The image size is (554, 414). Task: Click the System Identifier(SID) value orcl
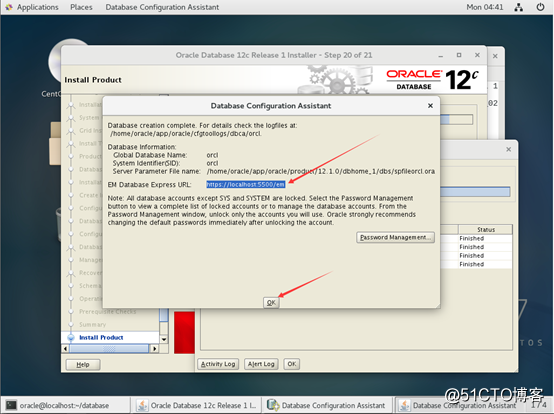(x=212, y=163)
